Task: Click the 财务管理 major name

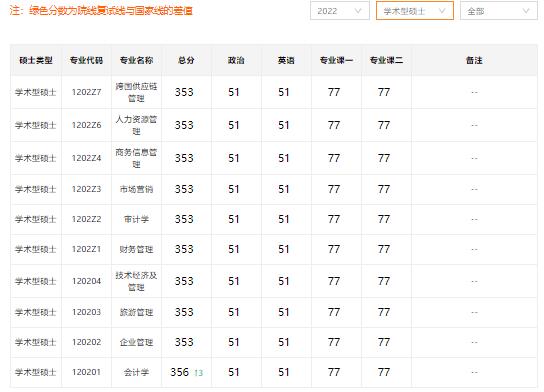Action: 136,249
